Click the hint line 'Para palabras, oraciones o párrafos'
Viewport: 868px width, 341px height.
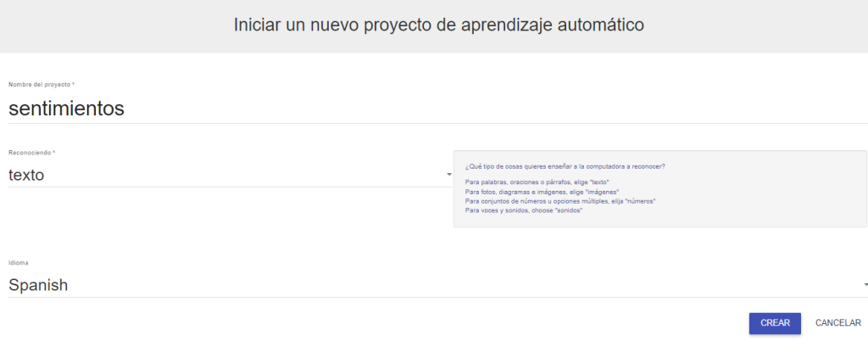click(537, 182)
